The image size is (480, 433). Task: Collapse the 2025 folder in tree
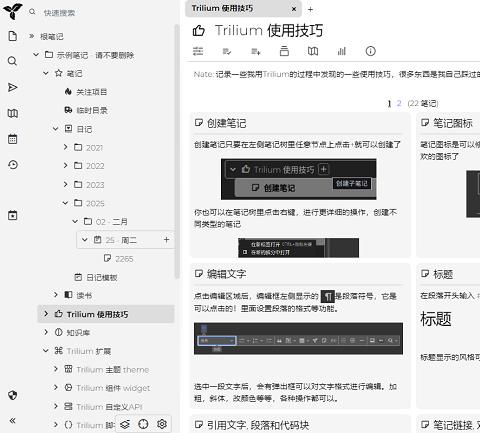coord(65,203)
